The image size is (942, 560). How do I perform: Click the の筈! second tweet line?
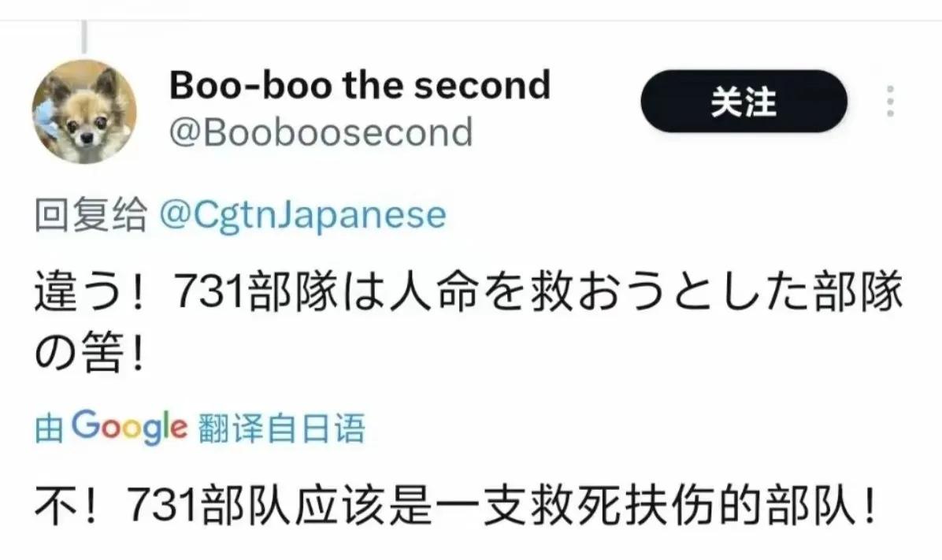point(89,354)
